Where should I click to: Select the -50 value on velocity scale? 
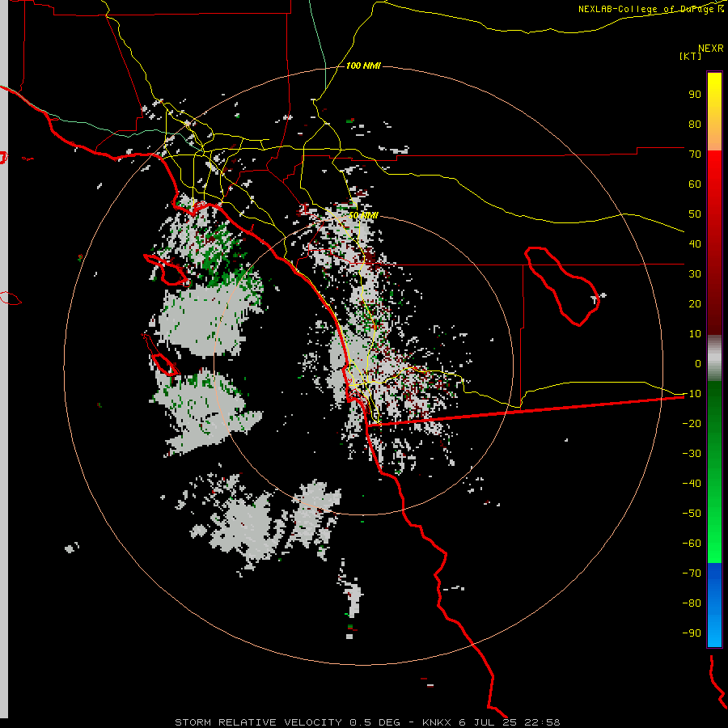692,514
